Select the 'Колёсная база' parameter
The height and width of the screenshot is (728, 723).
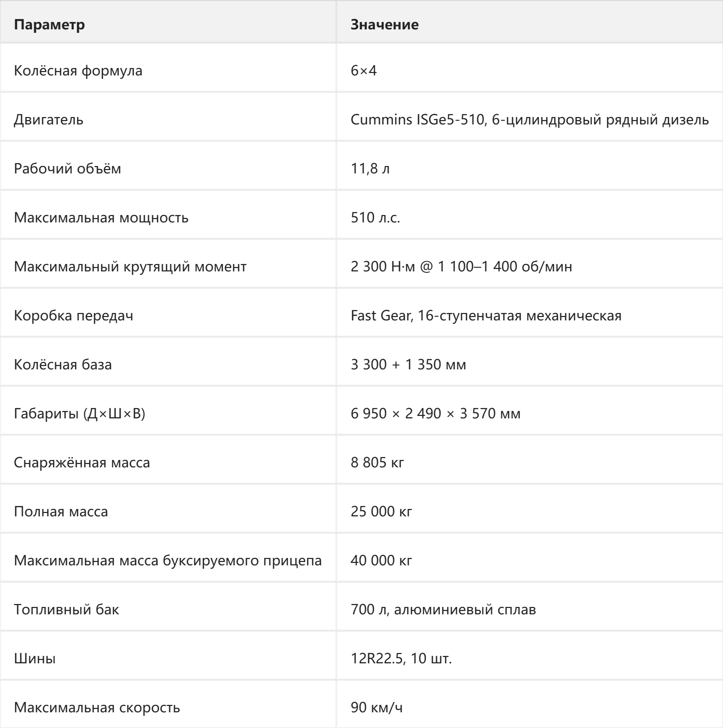point(63,364)
